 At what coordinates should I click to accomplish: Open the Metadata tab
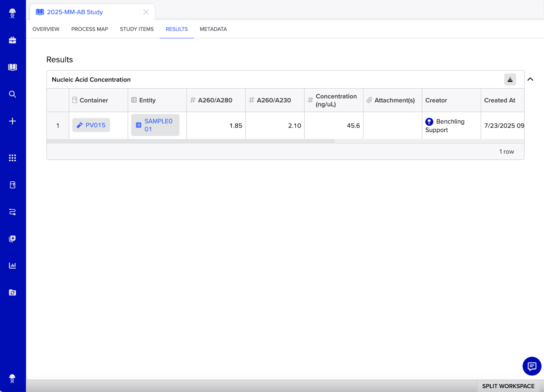pyautogui.click(x=213, y=29)
